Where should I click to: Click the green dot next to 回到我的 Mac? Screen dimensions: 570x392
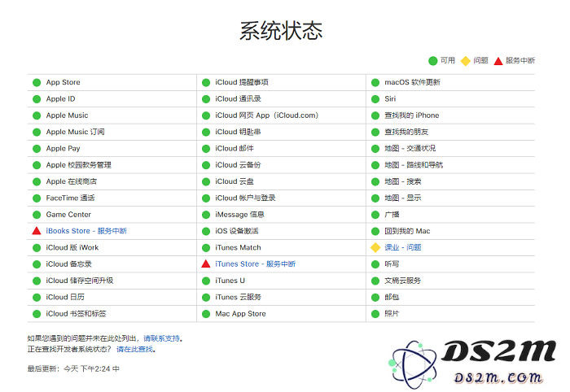pos(375,231)
